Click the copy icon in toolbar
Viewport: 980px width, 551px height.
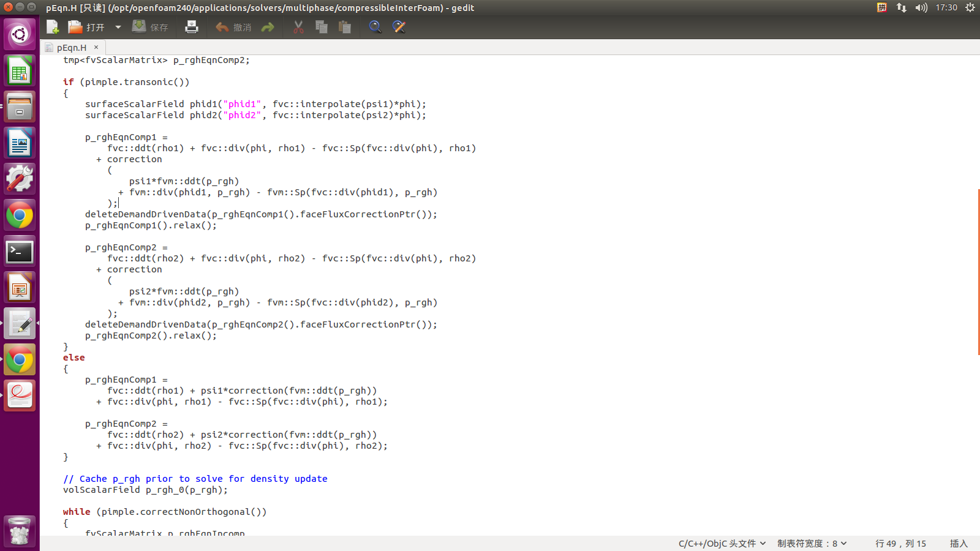pos(322,27)
